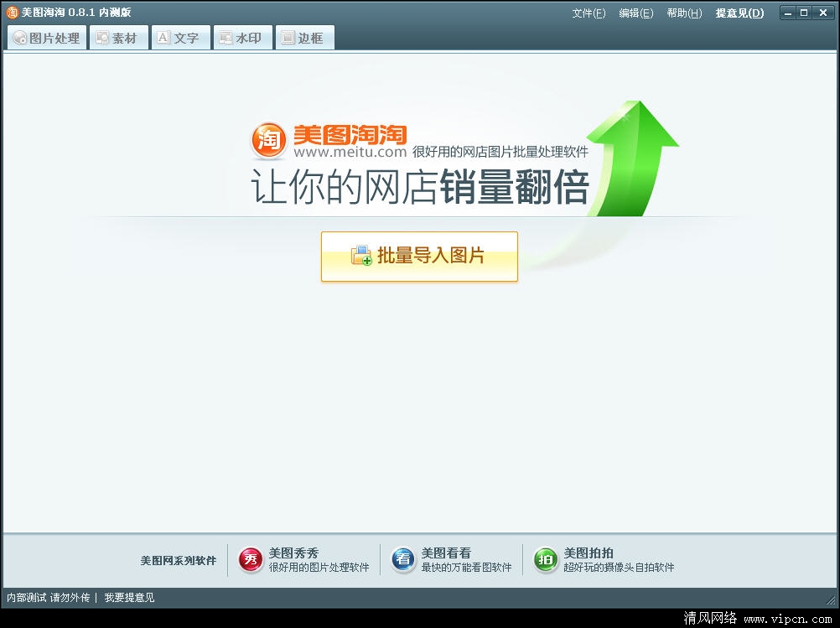Click the blue 美图看看 icon
The image size is (840, 628).
403,560
